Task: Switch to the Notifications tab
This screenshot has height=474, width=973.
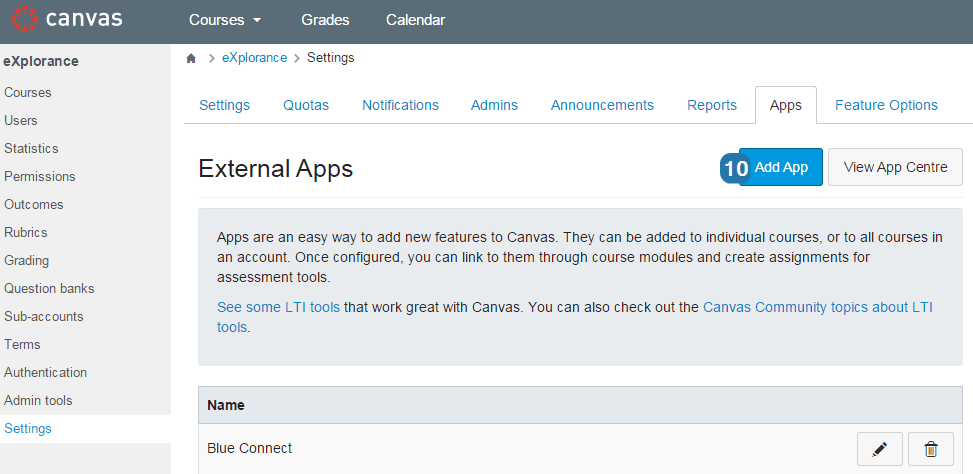Action: tap(400, 105)
